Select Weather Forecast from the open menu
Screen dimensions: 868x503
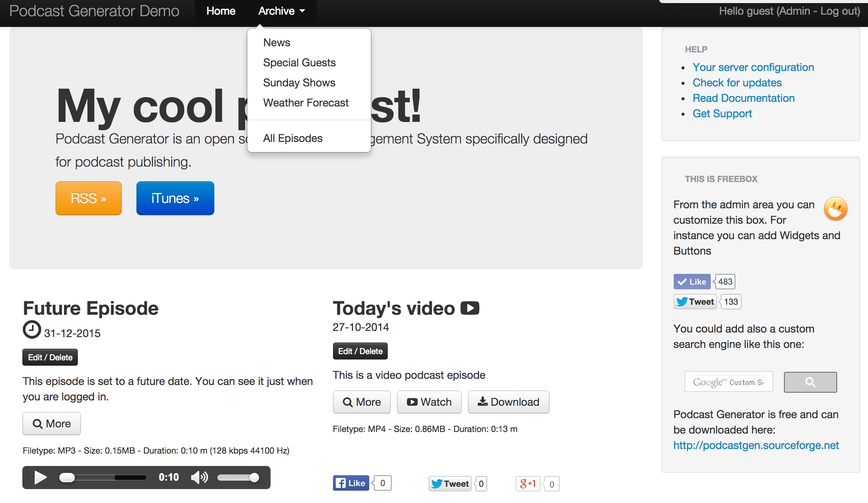306,103
